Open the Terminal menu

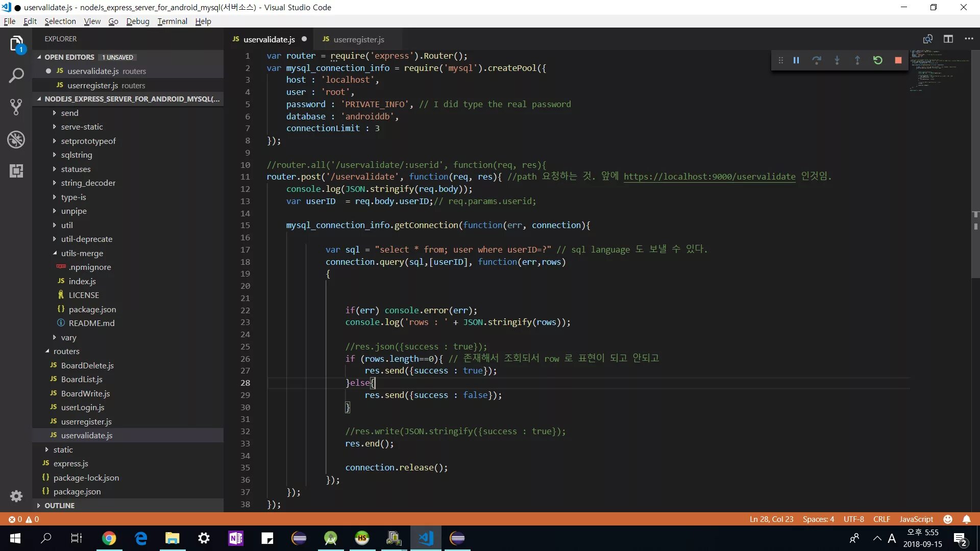pyautogui.click(x=172, y=21)
